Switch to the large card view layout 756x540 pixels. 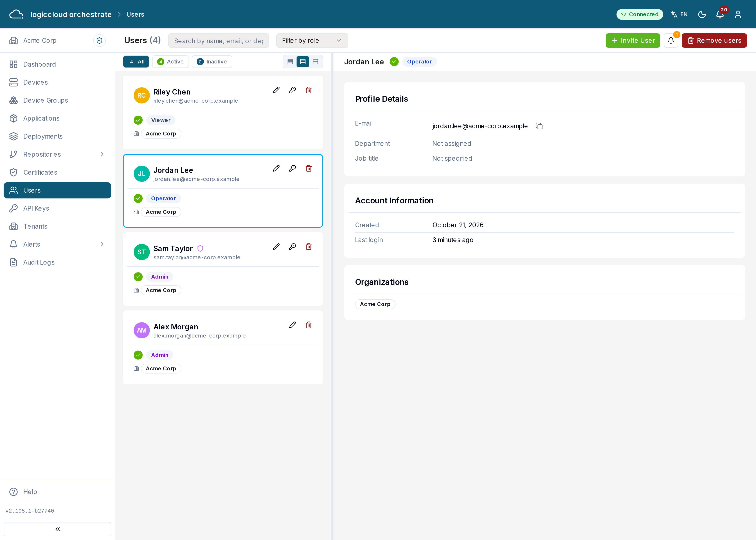tap(315, 62)
